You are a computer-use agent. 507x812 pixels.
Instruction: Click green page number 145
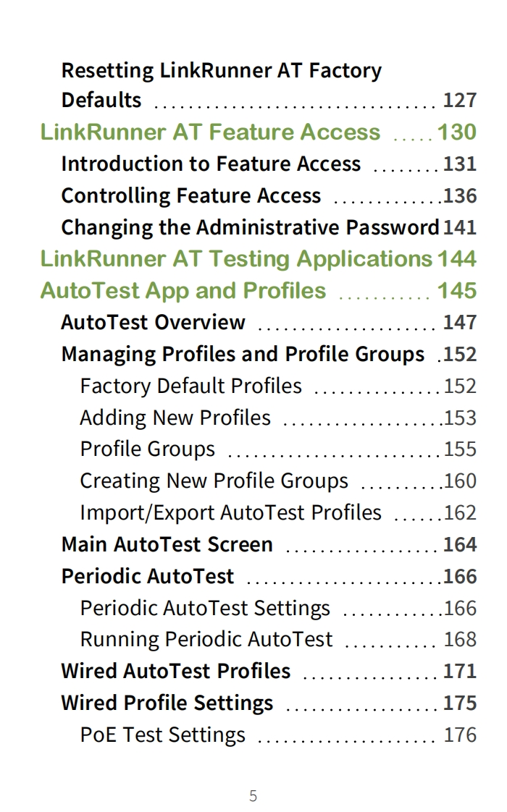457,290
